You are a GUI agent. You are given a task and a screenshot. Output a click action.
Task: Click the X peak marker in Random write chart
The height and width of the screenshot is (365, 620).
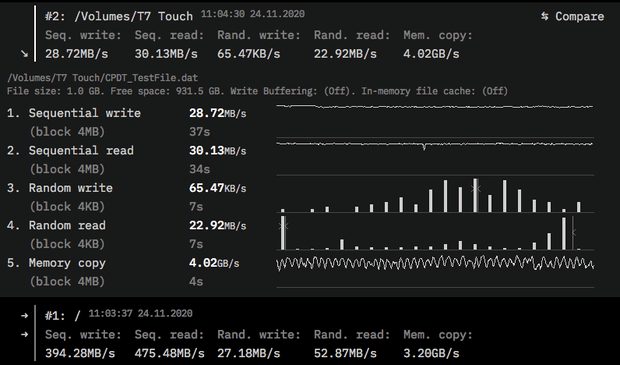pos(476,189)
